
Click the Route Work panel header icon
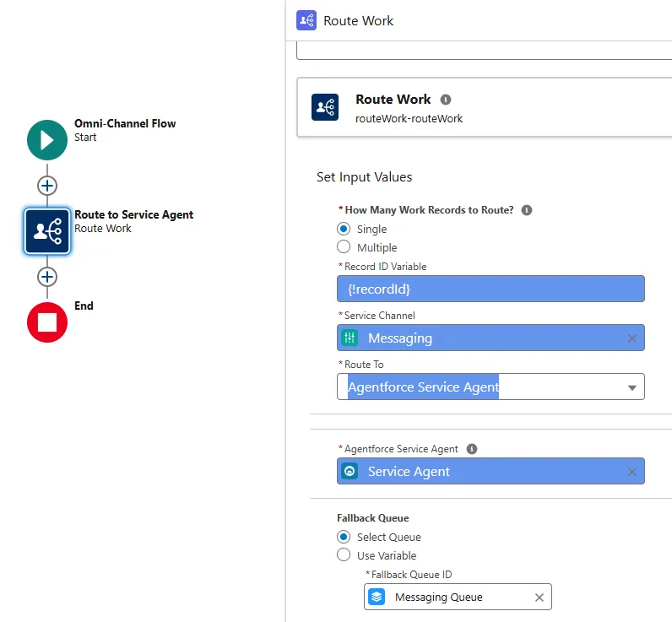306,20
